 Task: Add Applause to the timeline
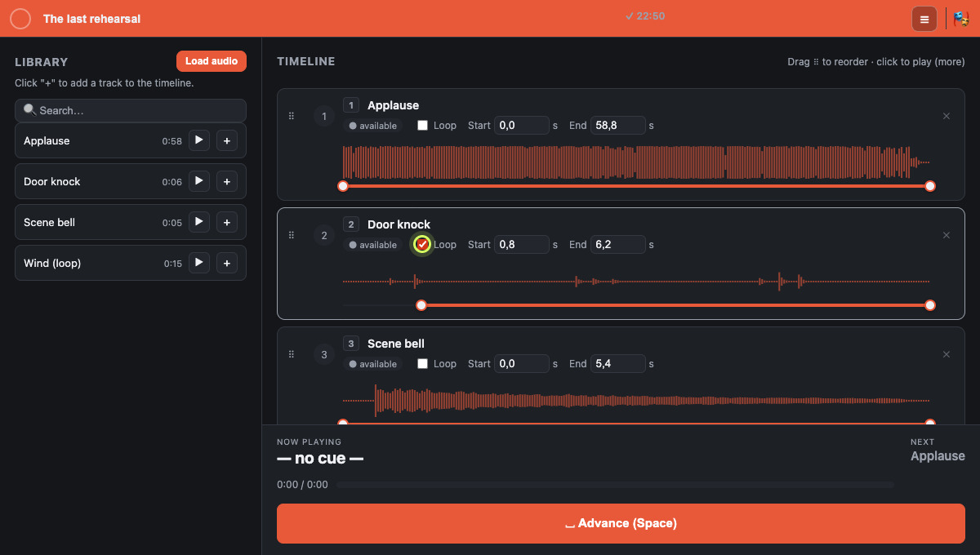[227, 140]
